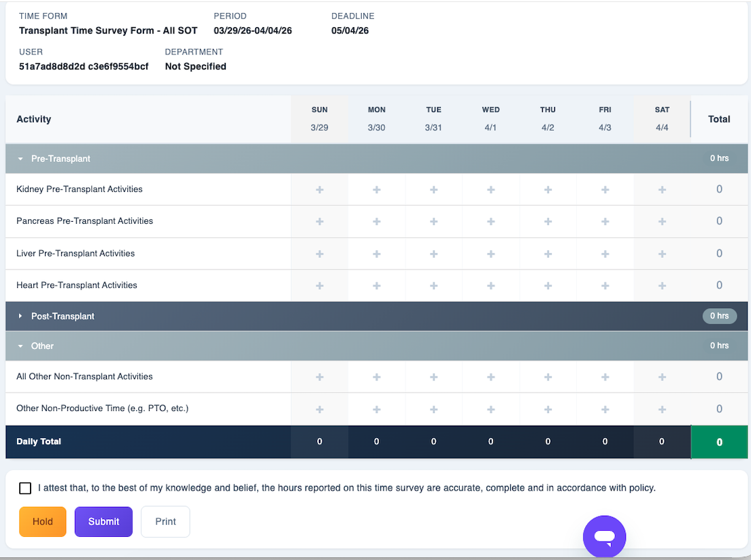Screen dimensions: 751x560
Task: Add Pancreas Pre-Transplant hours for Tuesday 3/31
Action: point(433,221)
